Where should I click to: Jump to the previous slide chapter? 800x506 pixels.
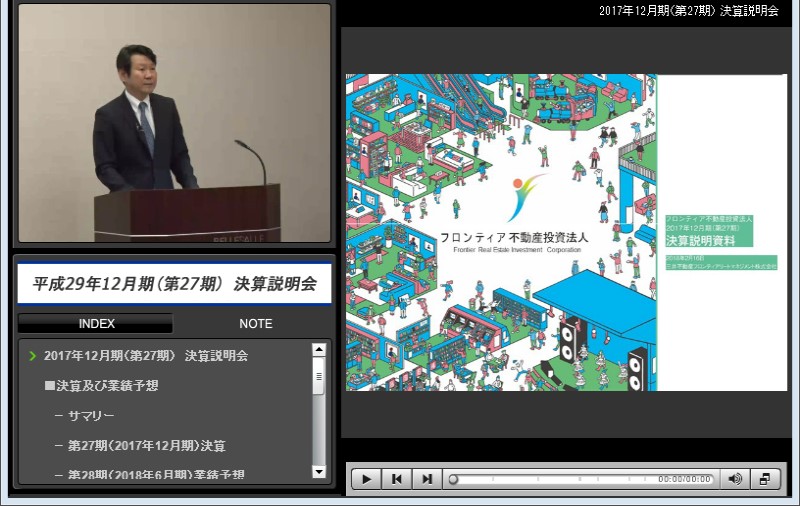pyautogui.click(x=396, y=479)
